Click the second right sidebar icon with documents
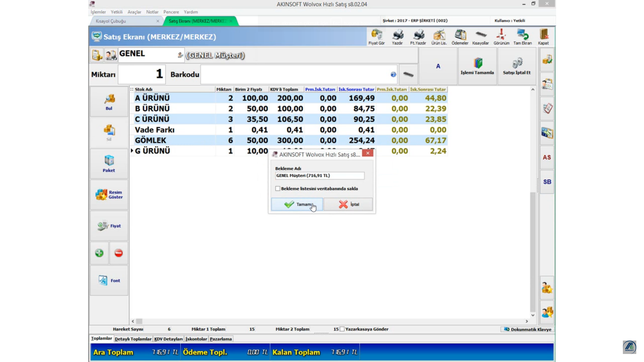Viewport: 644px width, 362px height. [x=547, y=84]
